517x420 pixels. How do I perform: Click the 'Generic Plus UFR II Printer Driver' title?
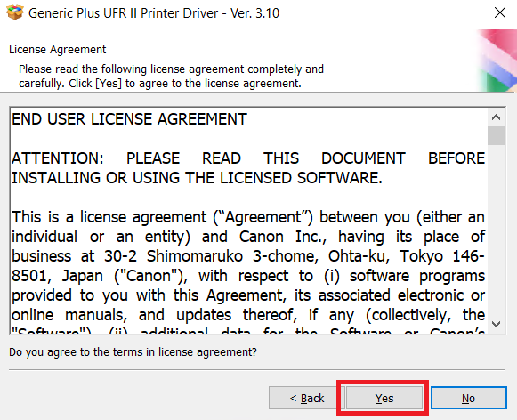(154, 13)
